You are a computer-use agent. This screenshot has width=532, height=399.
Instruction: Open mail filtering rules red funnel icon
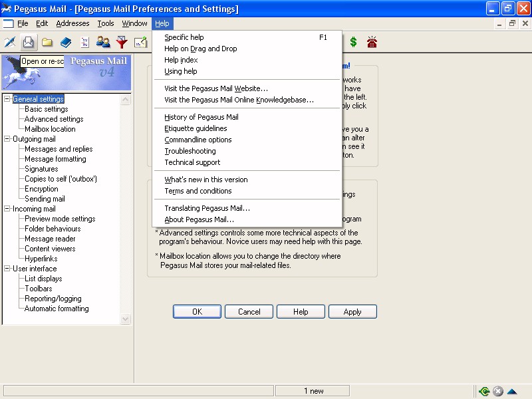[x=122, y=43]
